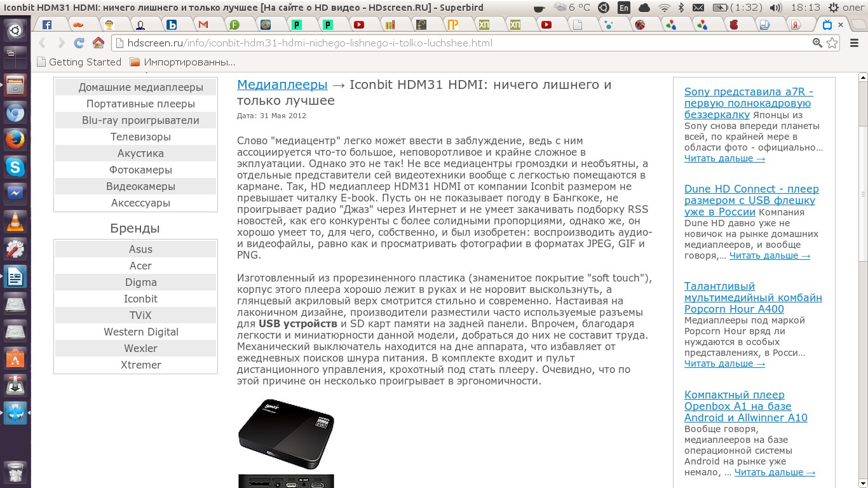
Task: Open the volume indicator in top panel
Action: click(776, 8)
